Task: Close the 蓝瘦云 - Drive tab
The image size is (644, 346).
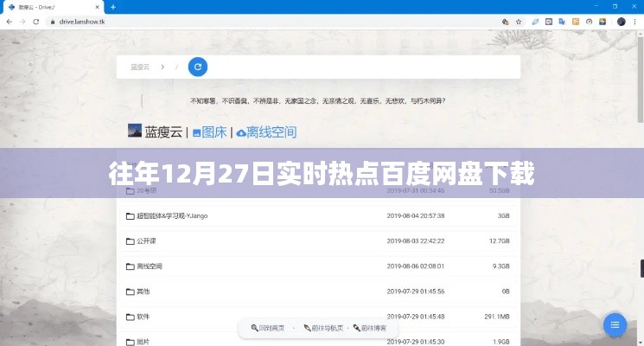Action: click(x=98, y=7)
